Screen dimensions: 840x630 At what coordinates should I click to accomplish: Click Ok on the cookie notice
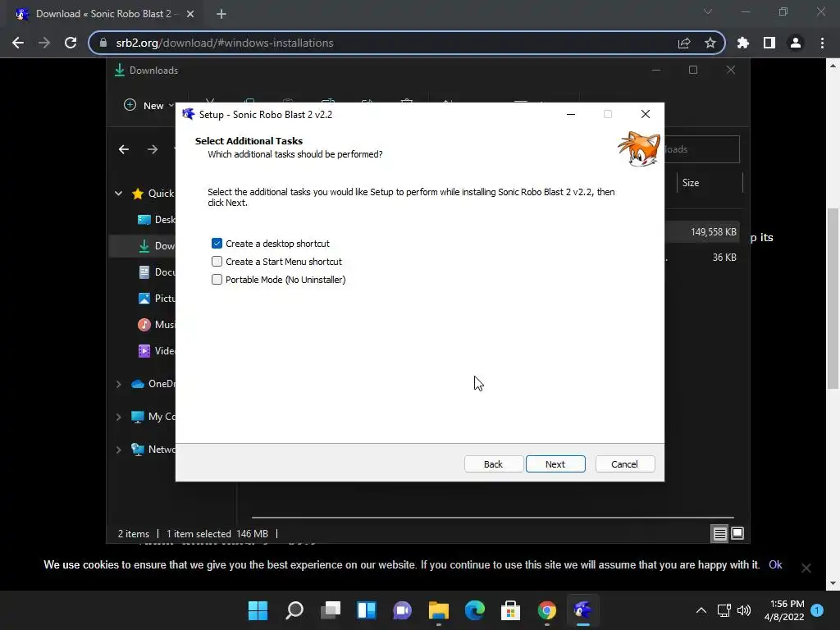tap(775, 564)
